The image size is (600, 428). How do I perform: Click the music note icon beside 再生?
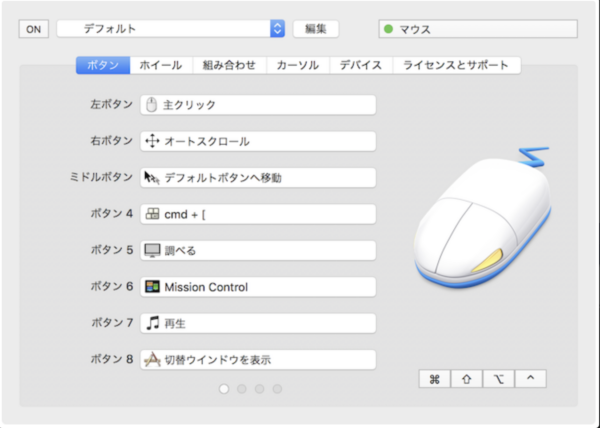point(152,323)
